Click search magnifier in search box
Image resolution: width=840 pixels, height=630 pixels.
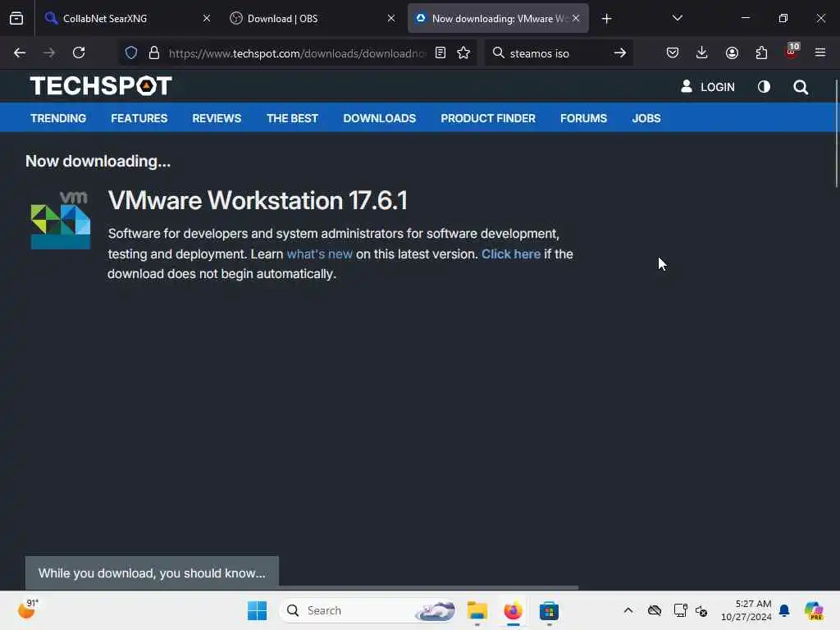tap(499, 53)
